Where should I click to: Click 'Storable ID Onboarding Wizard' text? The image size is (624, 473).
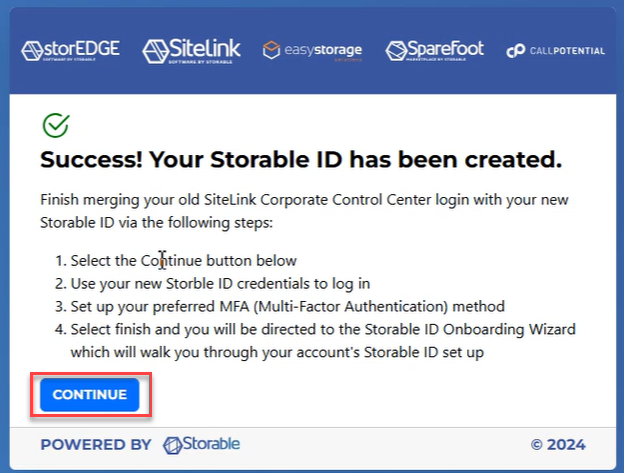(470, 330)
